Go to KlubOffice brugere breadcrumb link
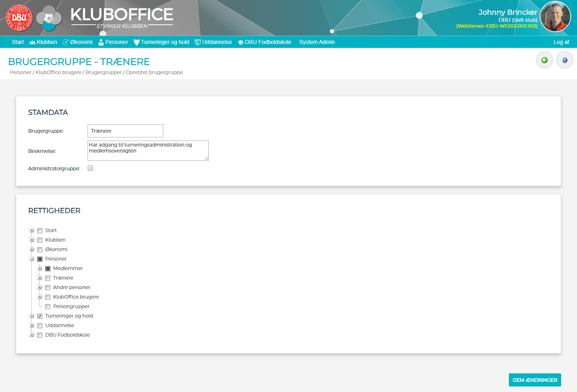577x392 pixels. pos(58,72)
